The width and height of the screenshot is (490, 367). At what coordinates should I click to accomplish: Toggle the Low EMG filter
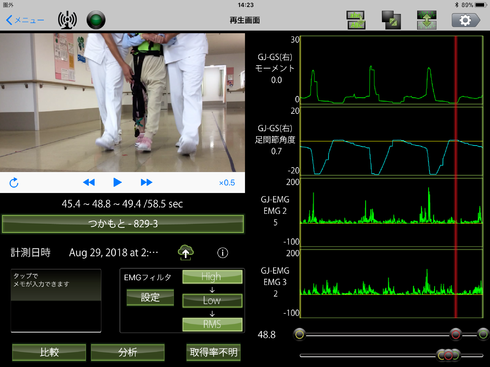tap(212, 300)
